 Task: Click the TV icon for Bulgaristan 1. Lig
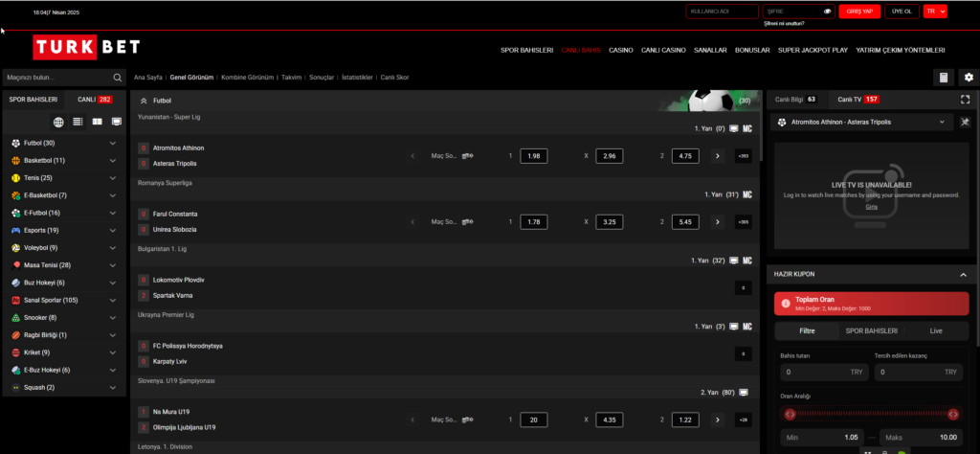(x=734, y=261)
